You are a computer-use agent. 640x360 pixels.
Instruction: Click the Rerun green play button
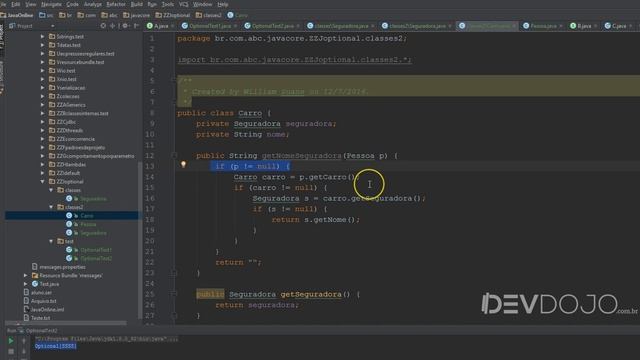click(11, 341)
